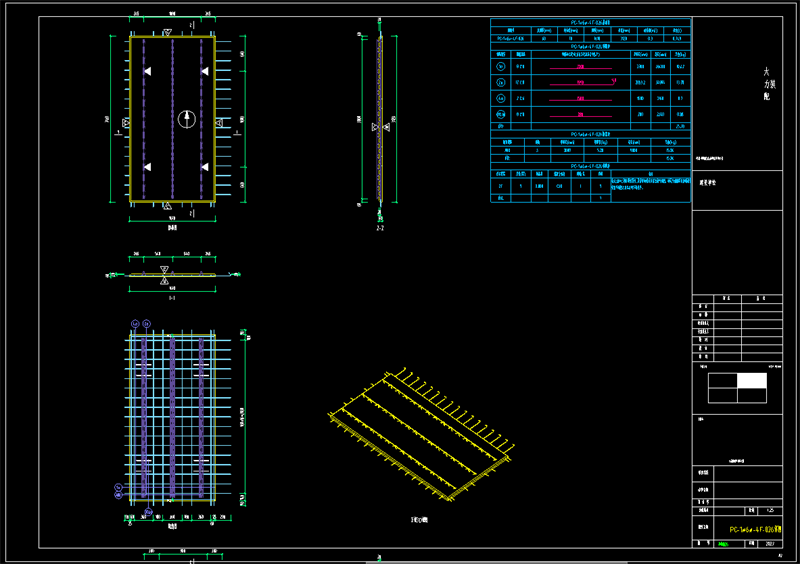800x564 pixels.
Task: Select the "1-1" section label
Action: point(172,298)
